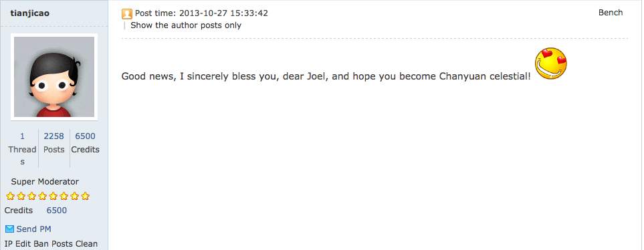Click the orange user icon beside Post time
The width and height of the screenshot is (644, 250).
[127, 14]
